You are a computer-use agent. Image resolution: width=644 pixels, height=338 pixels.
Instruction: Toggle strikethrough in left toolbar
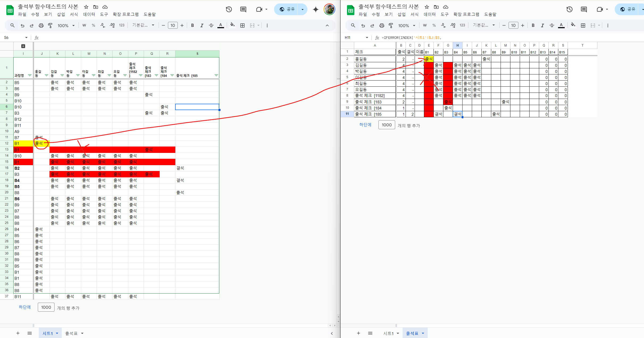(x=211, y=26)
